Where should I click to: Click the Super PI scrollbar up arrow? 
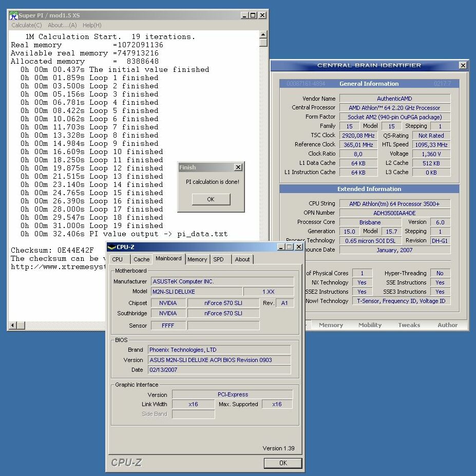(x=263, y=35)
